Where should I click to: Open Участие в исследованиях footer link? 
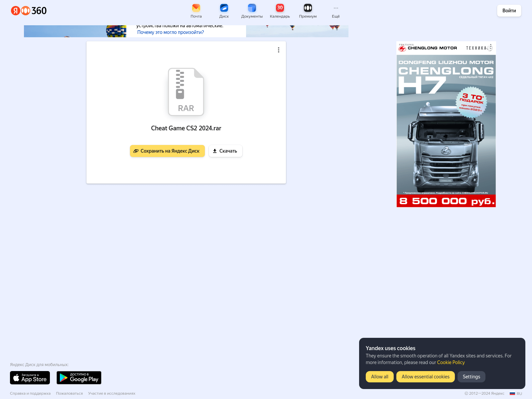click(x=112, y=393)
